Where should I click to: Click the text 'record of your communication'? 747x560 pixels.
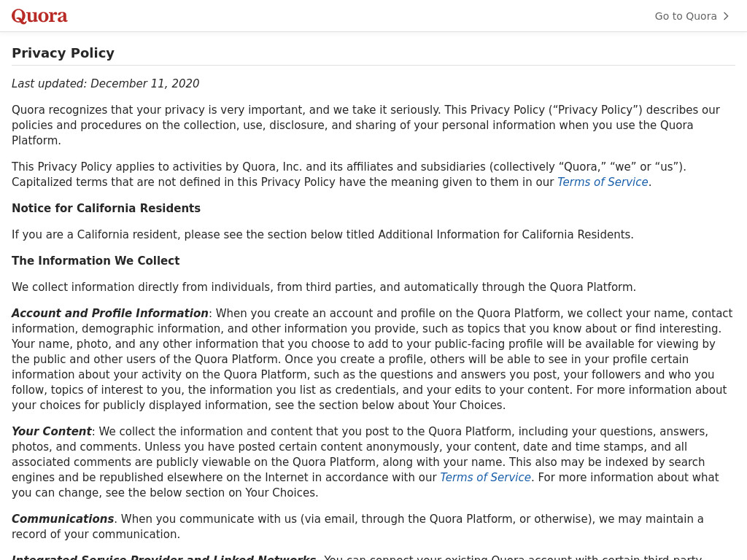[96, 534]
